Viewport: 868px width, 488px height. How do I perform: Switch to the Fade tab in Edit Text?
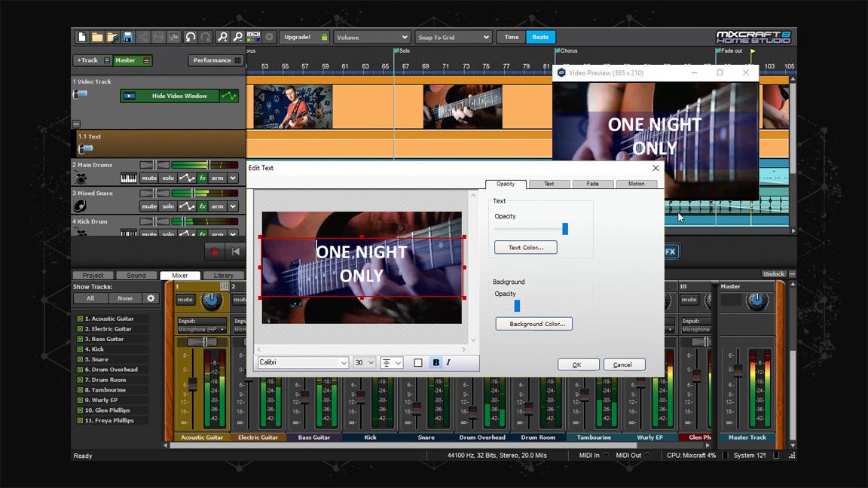[593, 183]
